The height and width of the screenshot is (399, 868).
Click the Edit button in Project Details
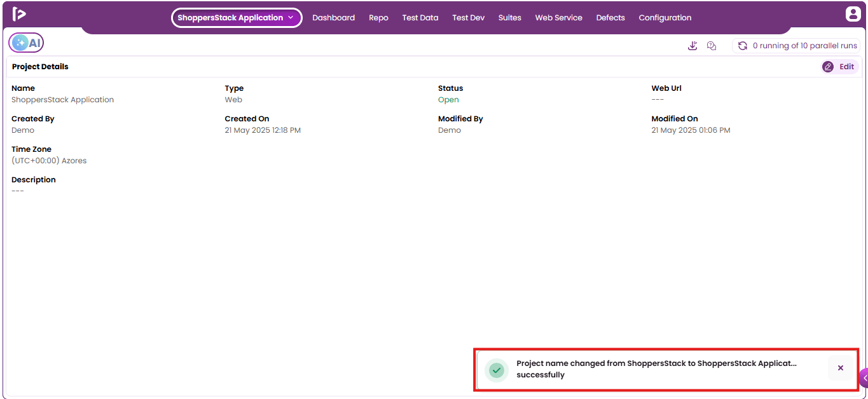click(x=839, y=67)
